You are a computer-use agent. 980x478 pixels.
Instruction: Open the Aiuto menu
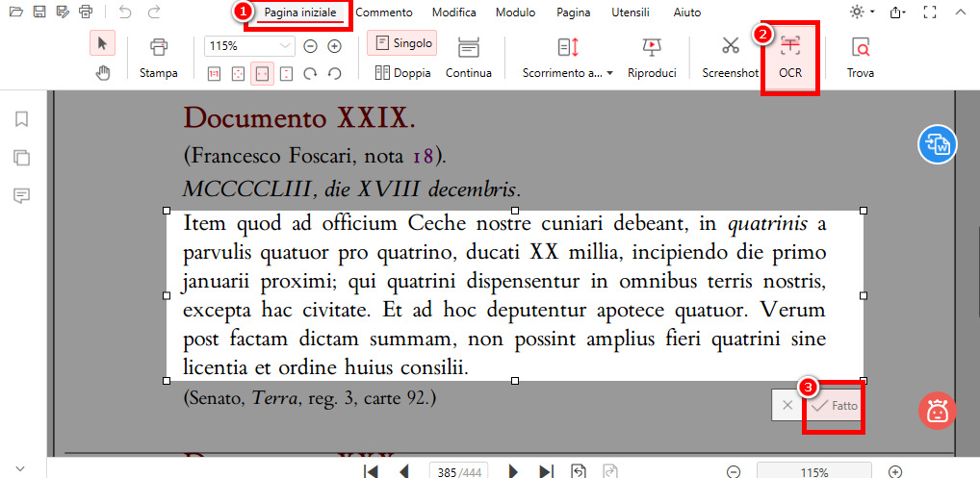(x=687, y=13)
